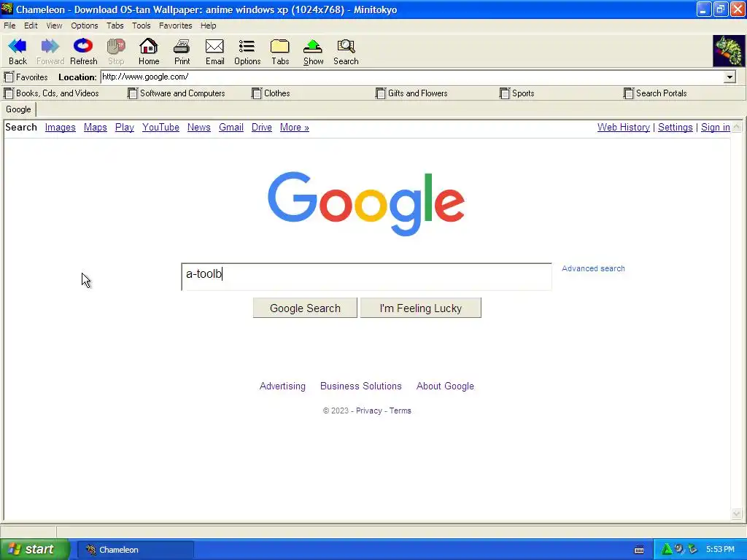Viewport: 747px width, 560px height.
Task: Open the View menu
Action: tap(54, 26)
